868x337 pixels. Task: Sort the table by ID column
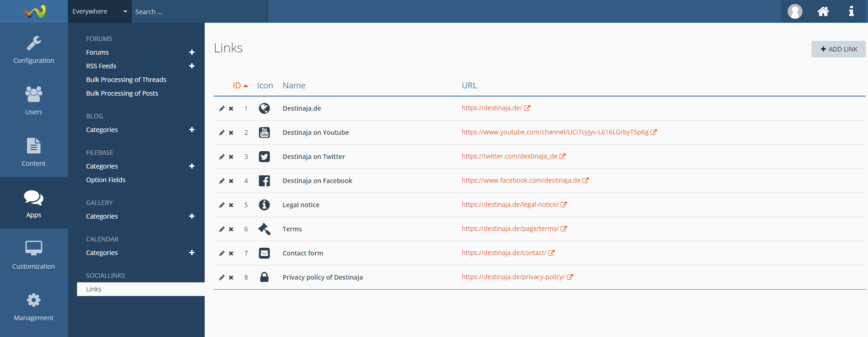(x=237, y=86)
